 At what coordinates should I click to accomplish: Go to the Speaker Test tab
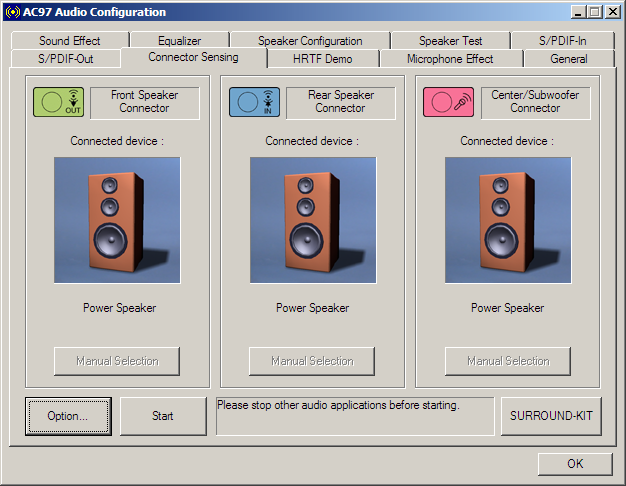(x=450, y=41)
